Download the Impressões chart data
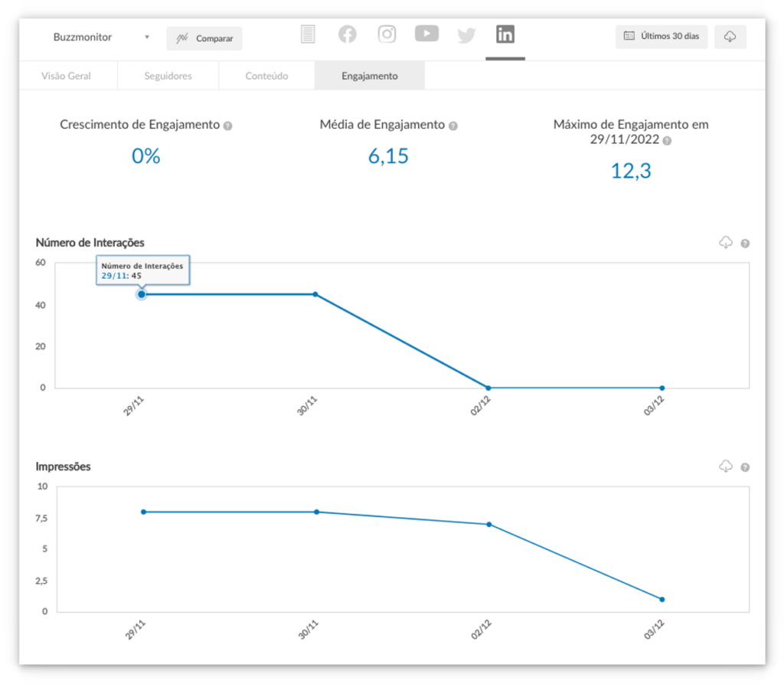The image size is (784, 684). pos(726,466)
